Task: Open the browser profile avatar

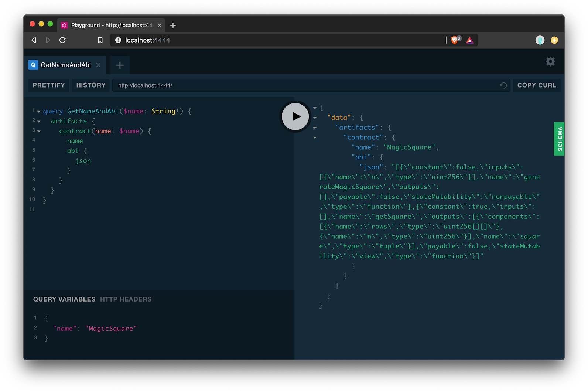Action: point(540,40)
